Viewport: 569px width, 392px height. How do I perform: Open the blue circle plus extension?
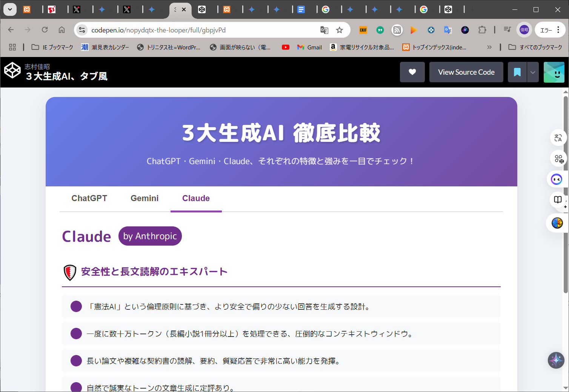click(431, 30)
